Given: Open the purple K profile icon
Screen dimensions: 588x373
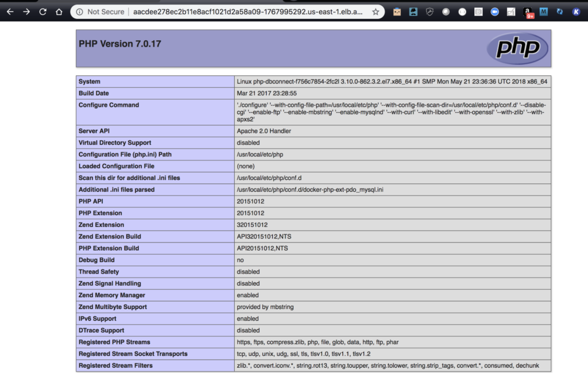Looking at the screenshot, I should tap(577, 11).
